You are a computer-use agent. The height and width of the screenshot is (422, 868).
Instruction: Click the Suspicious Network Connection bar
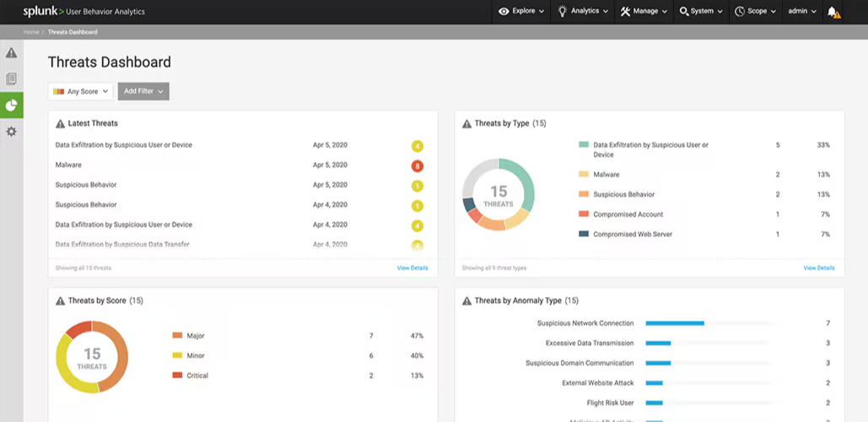(x=675, y=323)
